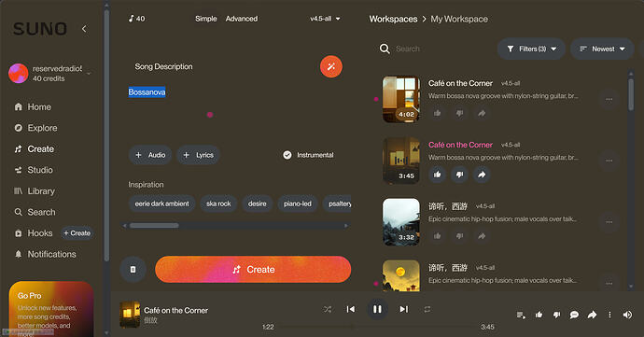Open more options for 3:45 Café on the Corner

click(x=609, y=161)
